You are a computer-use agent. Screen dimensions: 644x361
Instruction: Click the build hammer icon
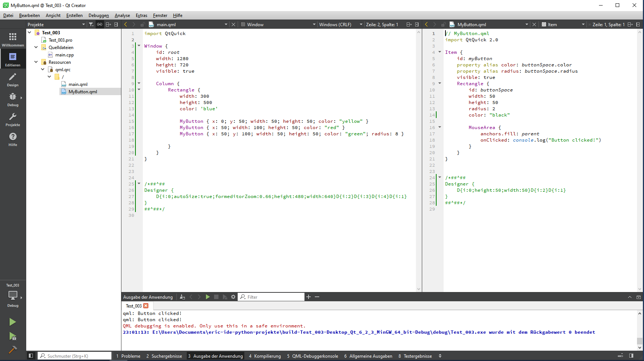tap(13, 350)
